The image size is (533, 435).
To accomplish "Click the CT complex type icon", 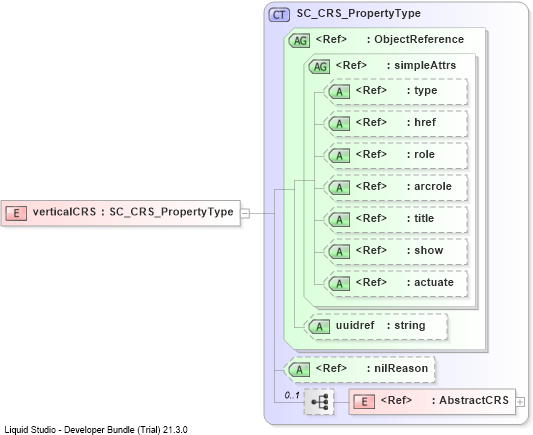I will coord(279,15).
